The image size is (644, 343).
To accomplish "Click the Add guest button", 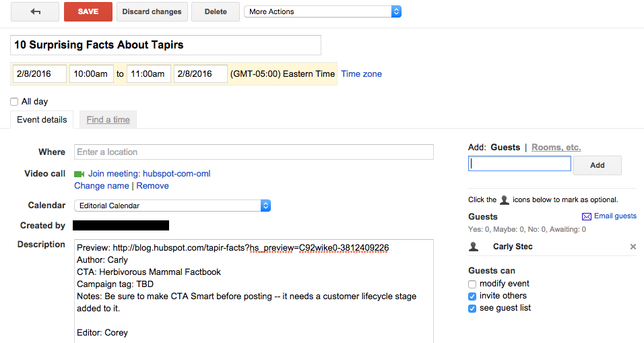I will [597, 165].
